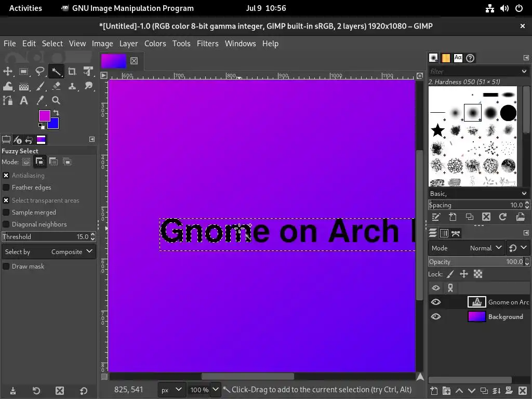Lock layer pixels with brush icon
This screenshot has height=399, width=532.
pyautogui.click(x=450, y=274)
